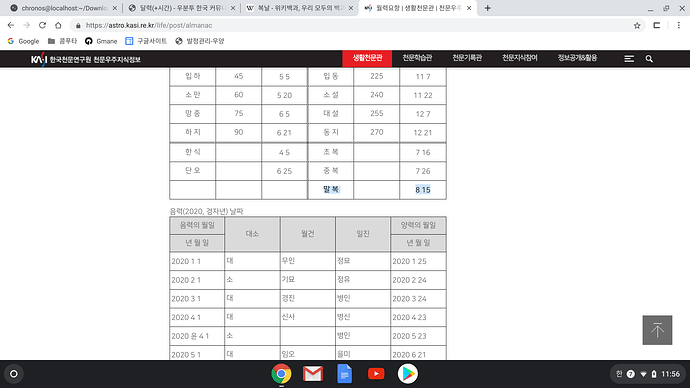The width and height of the screenshot is (690, 388).
Task: Bookmark this page with the star icon
Action: pos(637,26)
